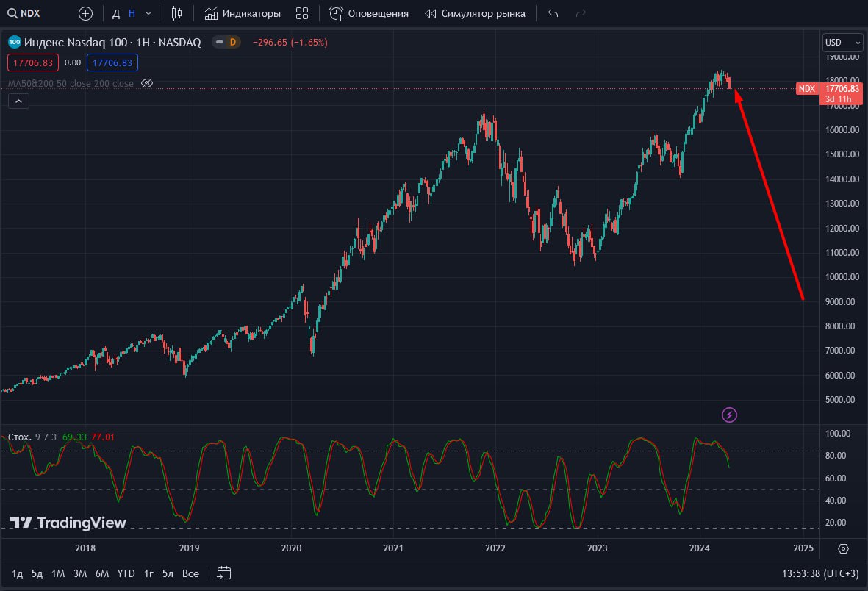Open the candlestick chart type selector
The image size is (868, 591).
pyautogui.click(x=176, y=13)
